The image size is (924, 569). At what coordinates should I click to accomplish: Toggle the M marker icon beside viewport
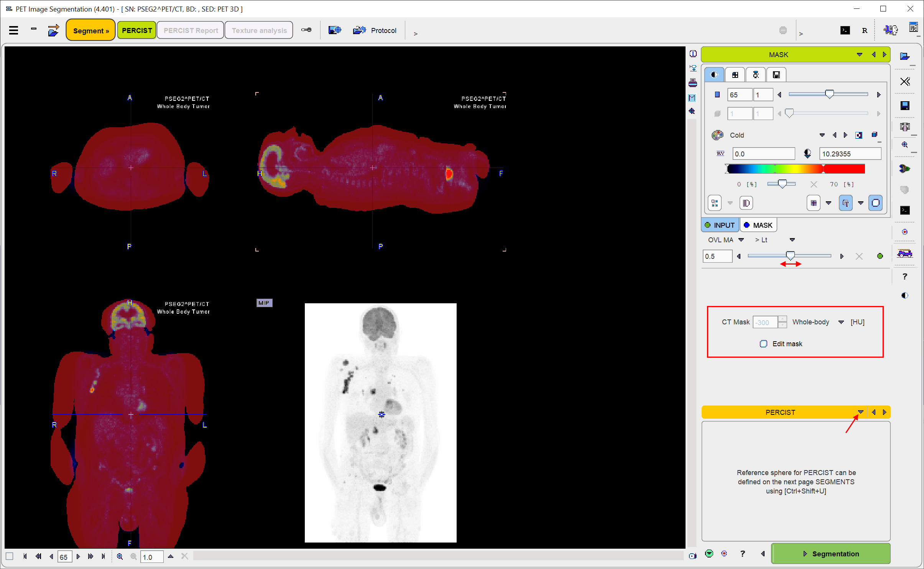click(692, 98)
